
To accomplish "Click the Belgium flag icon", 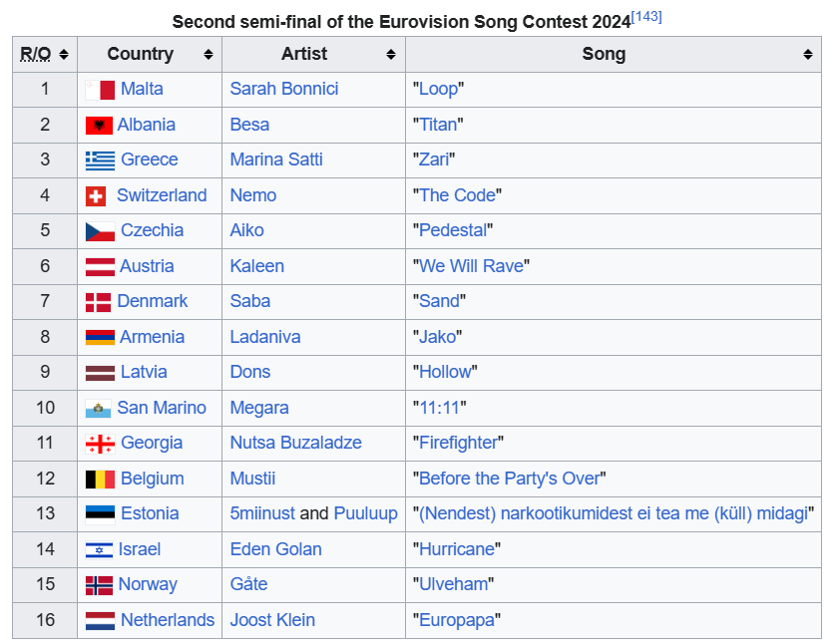I will pyautogui.click(x=100, y=480).
